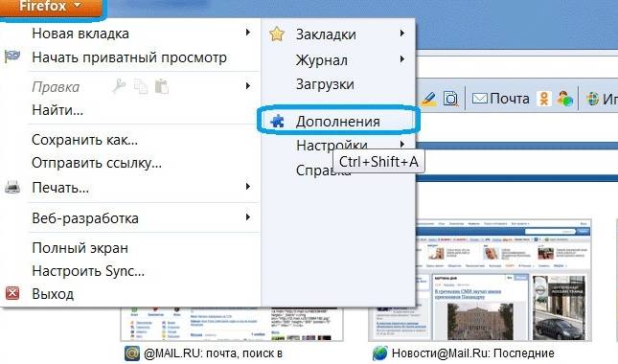Click the @MAIL.RU: почта, поиск label
Image resolution: width=618 pixels, height=364 pixels.
tap(213, 353)
